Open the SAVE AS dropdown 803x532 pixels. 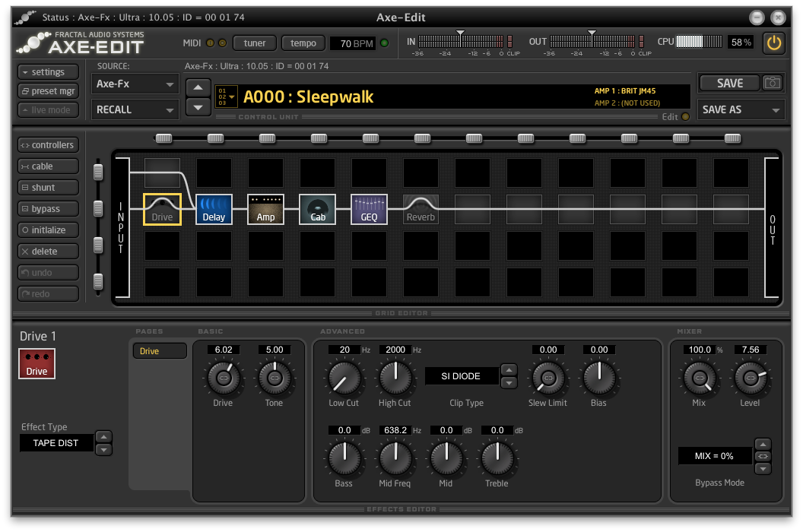(x=741, y=109)
